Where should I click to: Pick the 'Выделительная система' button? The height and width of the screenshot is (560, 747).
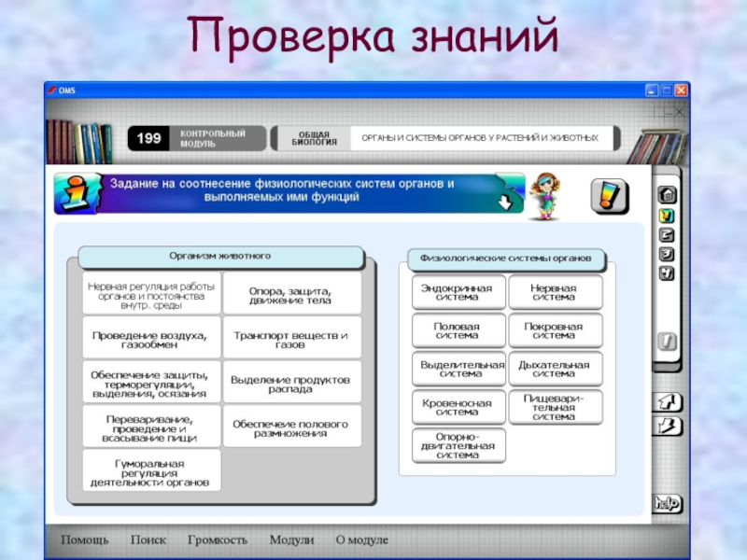tap(458, 368)
